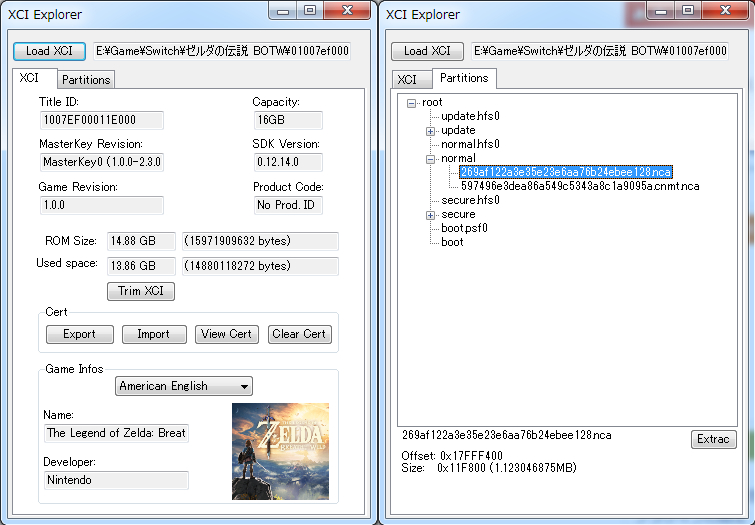This screenshot has height=525, width=755.
Task: Click Load XCI in left window
Action: [49, 51]
